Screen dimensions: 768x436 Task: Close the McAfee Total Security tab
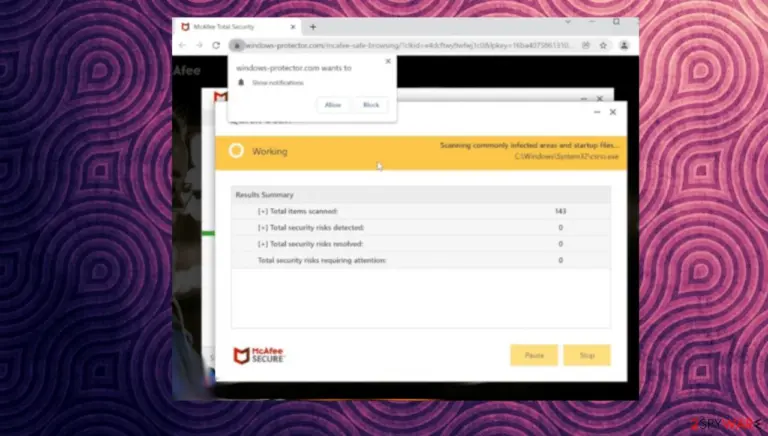pos(293,27)
